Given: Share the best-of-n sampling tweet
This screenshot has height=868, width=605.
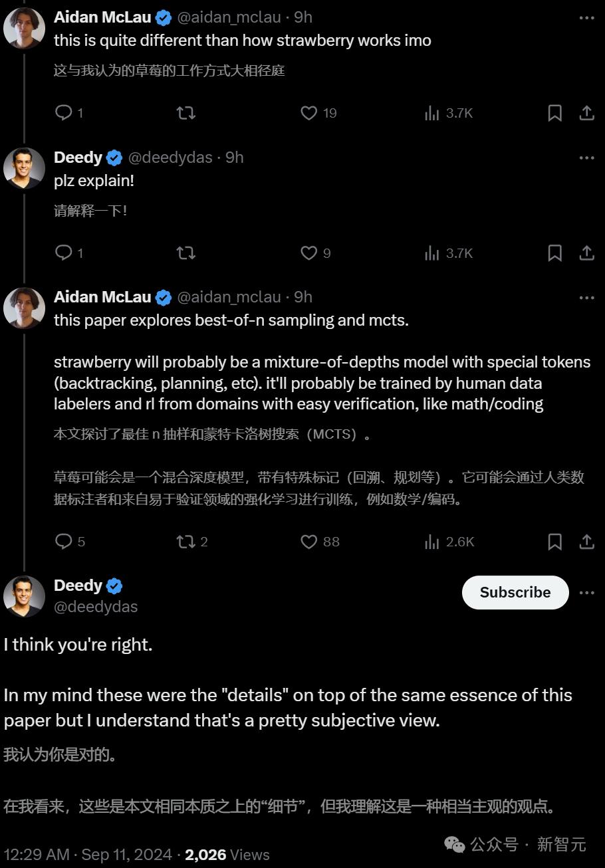Looking at the screenshot, I should point(586,542).
